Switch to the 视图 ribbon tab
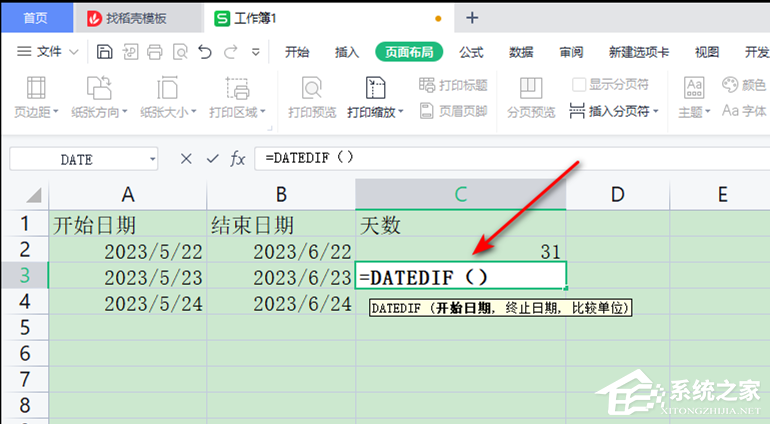 click(707, 52)
